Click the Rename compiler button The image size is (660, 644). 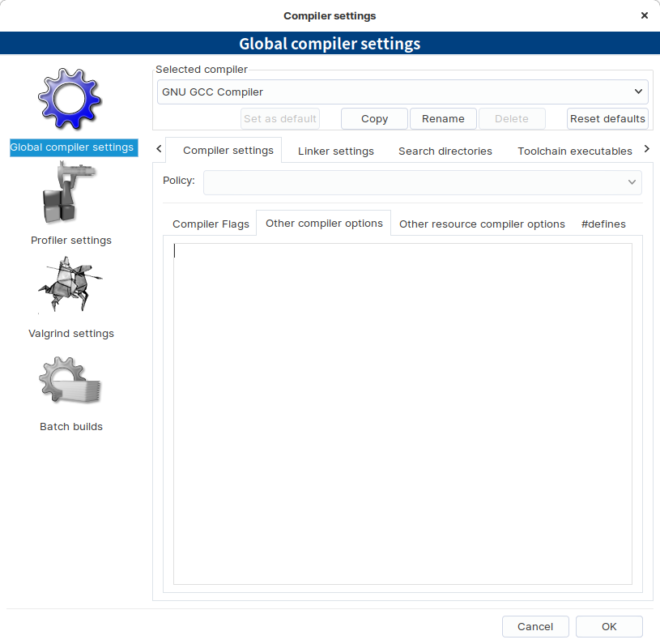click(443, 119)
